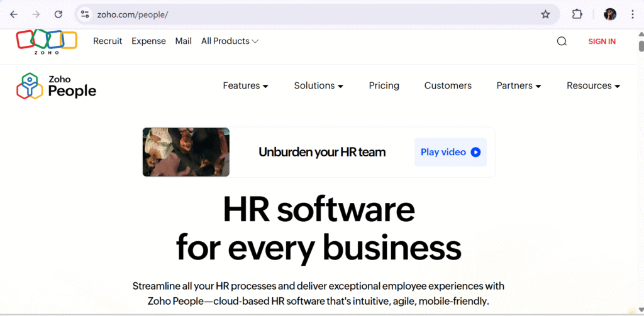
Task: Expand the All Products dropdown
Action: pyautogui.click(x=230, y=41)
